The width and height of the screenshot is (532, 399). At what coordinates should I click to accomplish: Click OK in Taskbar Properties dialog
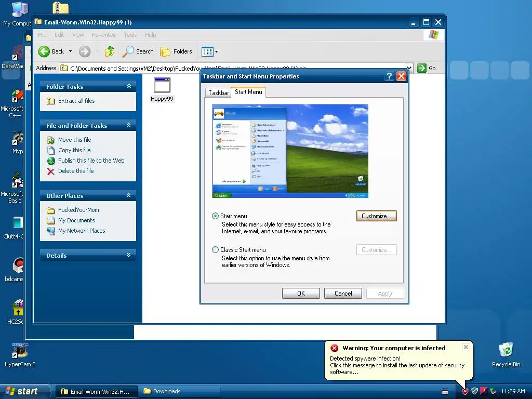tap(301, 293)
